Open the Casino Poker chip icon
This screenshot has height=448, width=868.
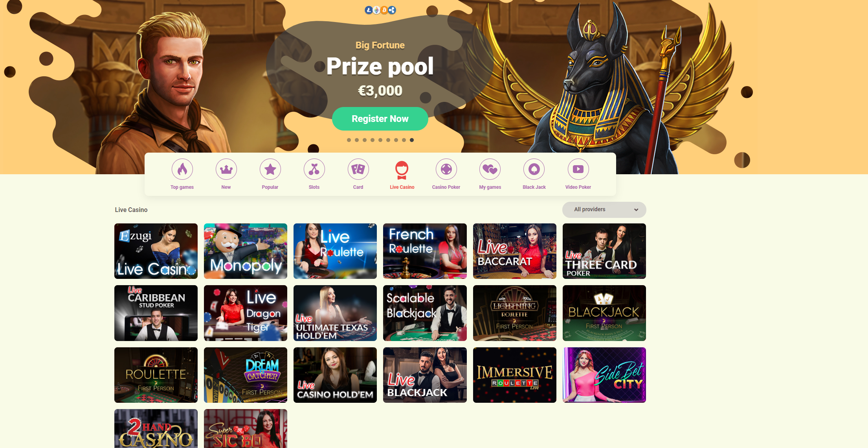[x=446, y=170]
